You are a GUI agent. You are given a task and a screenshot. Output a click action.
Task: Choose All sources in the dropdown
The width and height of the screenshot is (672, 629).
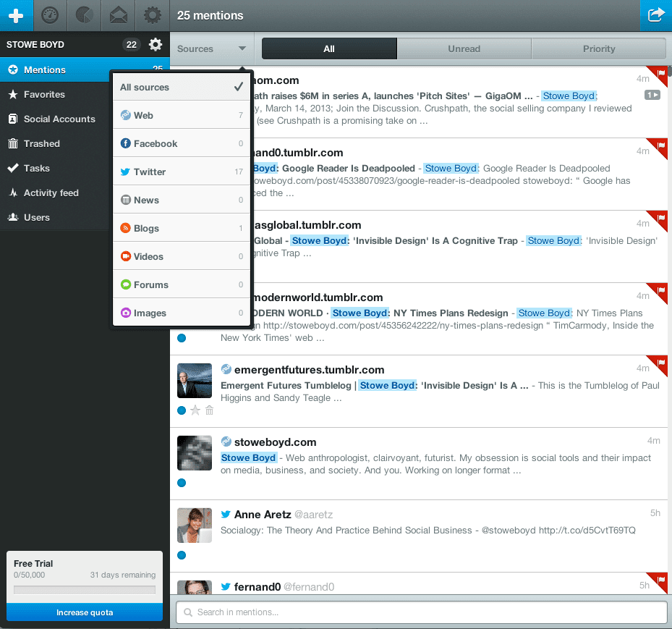click(x=182, y=87)
